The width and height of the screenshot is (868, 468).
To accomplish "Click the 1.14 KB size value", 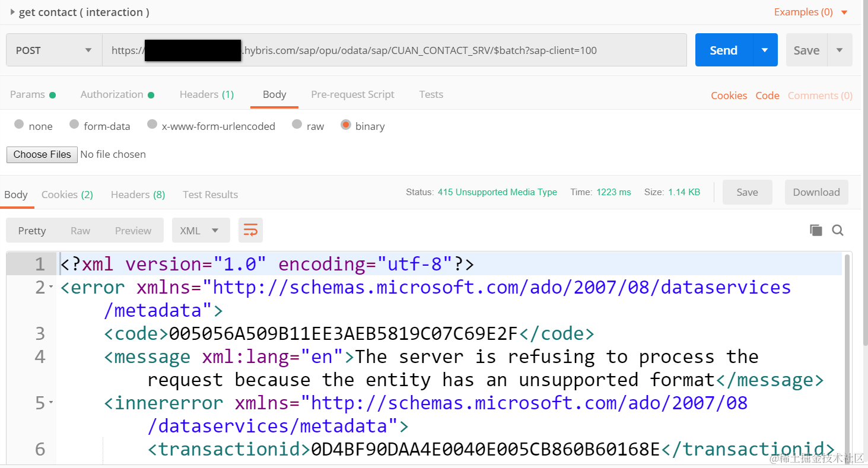I will point(684,192).
